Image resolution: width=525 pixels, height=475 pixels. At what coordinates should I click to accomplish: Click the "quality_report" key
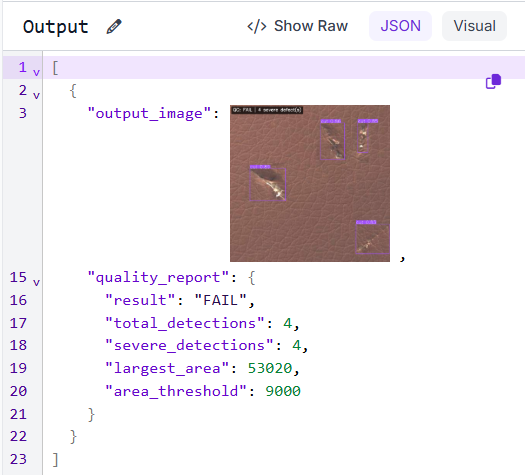pyautogui.click(x=158, y=278)
